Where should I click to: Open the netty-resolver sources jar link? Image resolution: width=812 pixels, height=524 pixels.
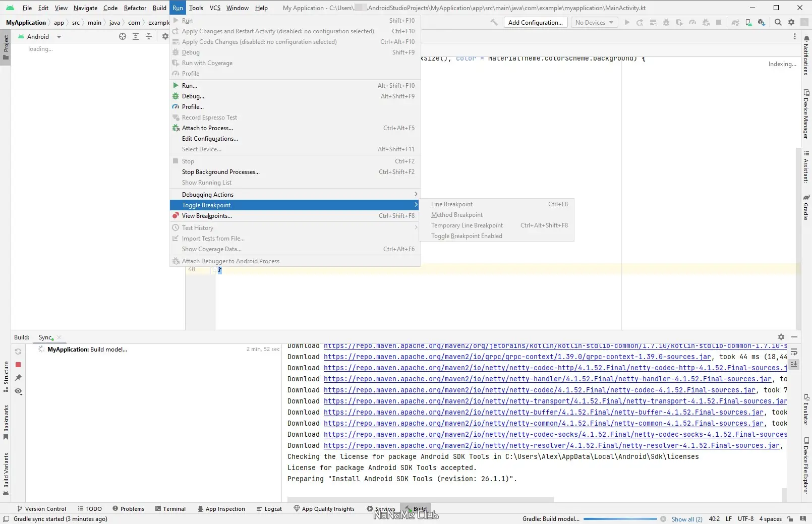point(552,446)
